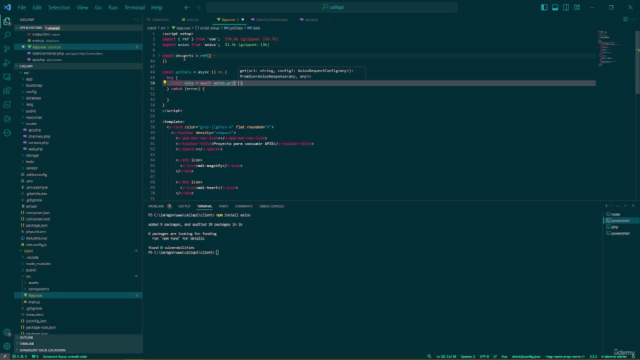The width and height of the screenshot is (640, 360).
Task: Open new terminal plus icon
Action: pos(607,206)
